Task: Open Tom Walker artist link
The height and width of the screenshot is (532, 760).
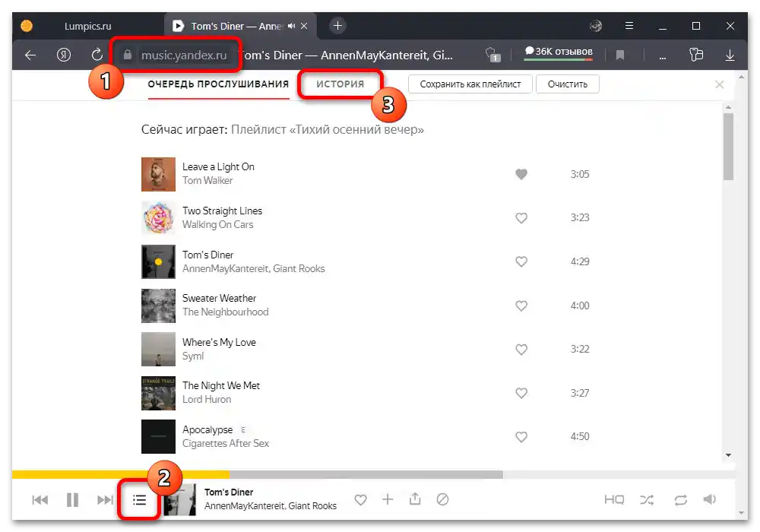Action: tap(207, 181)
